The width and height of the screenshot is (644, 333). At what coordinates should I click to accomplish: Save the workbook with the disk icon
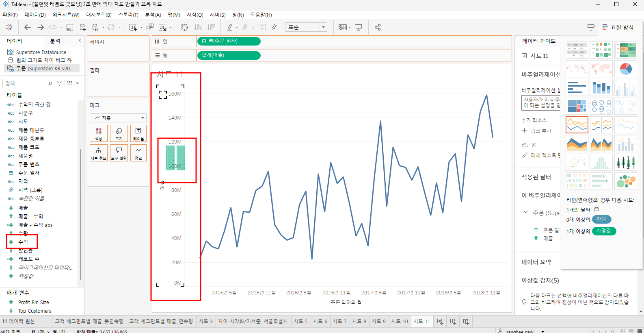pyautogui.click(x=70, y=27)
